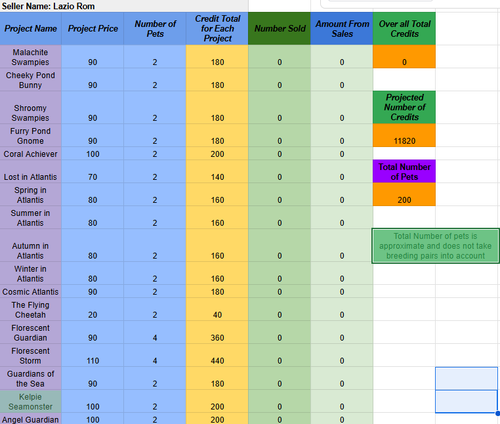Click the Amount From Sales header cell
The image size is (500, 424).
pos(342,29)
